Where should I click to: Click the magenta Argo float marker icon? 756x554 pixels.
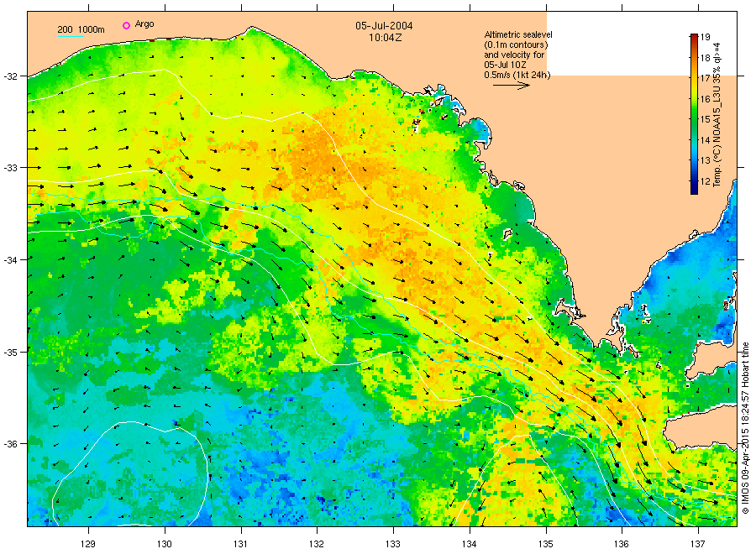(126, 25)
